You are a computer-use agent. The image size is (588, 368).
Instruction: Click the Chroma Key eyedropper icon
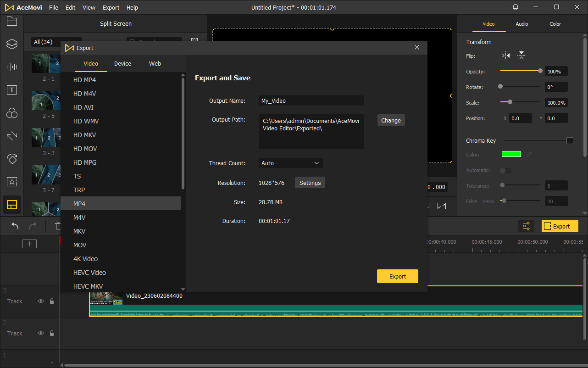point(529,154)
